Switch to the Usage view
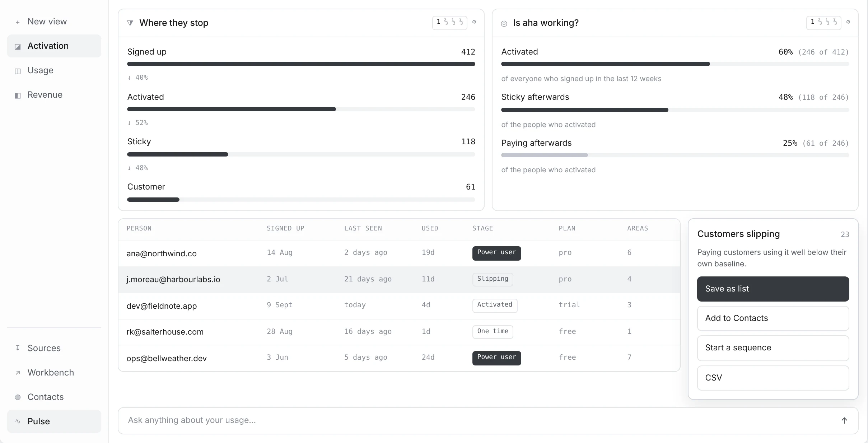 (x=54, y=70)
